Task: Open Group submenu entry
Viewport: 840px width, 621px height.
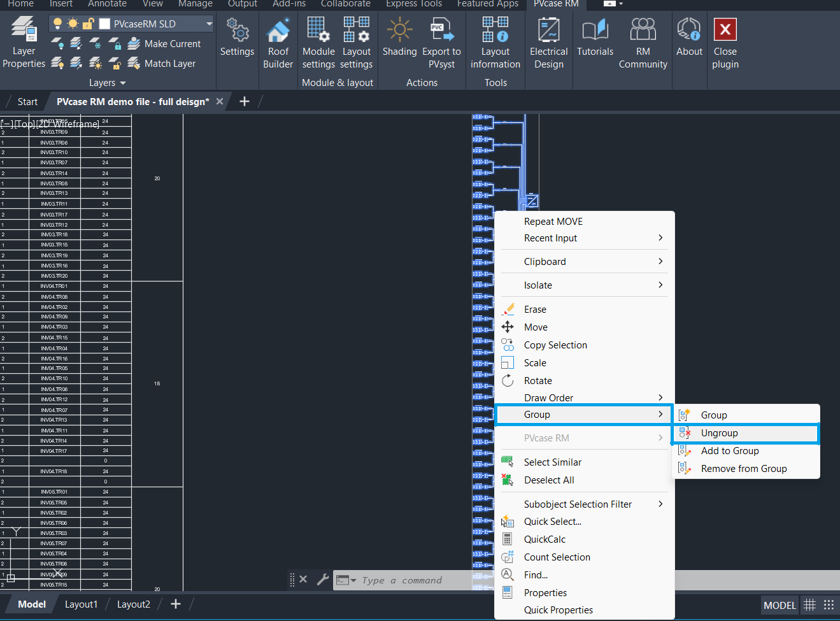Action: click(x=584, y=415)
